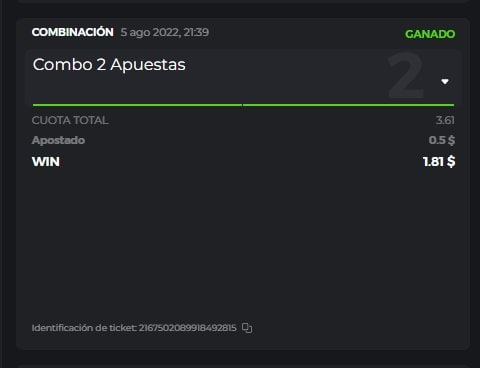Screen dimensions: 480x368
Task: Click the Apostado label
Action: click(x=58, y=140)
